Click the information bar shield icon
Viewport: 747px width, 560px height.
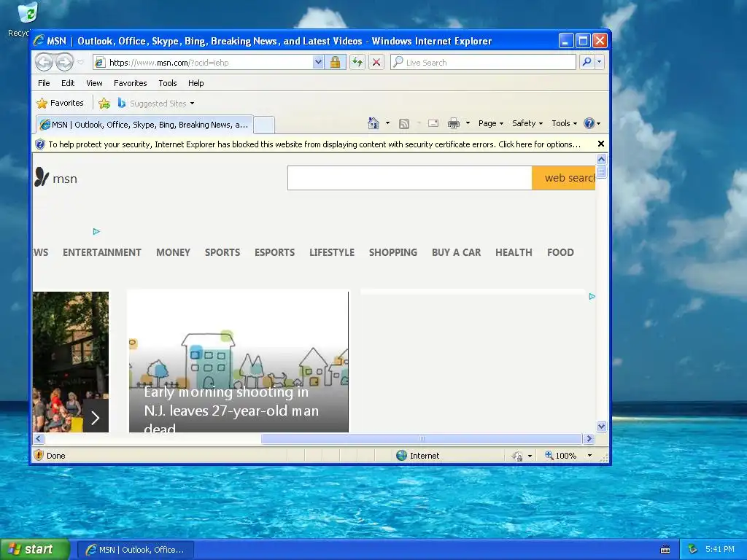click(x=40, y=144)
